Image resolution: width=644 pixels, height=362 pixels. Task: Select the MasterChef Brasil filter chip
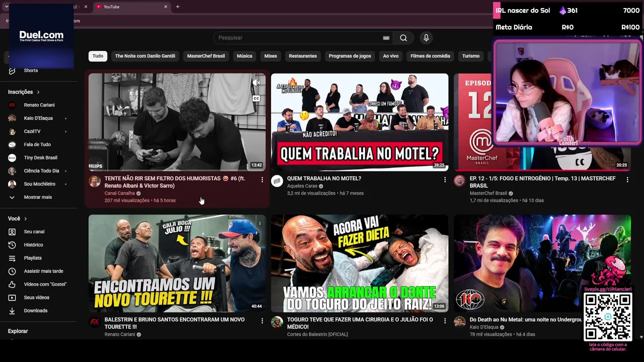click(206, 56)
